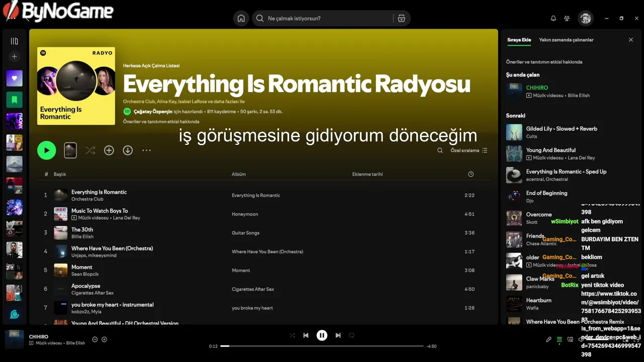Open CHIHIRO now-playing cover art
The image size is (644, 362).
click(x=14, y=339)
